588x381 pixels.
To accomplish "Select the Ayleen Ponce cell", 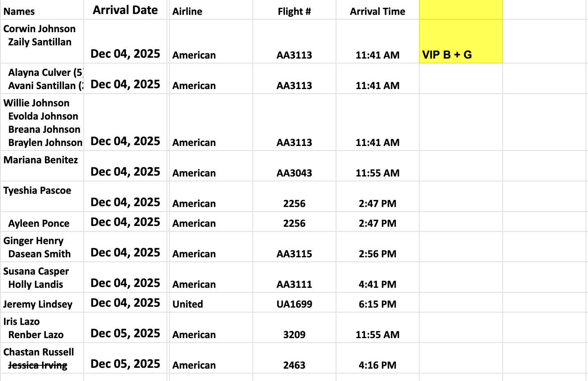I will click(x=42, y=222).
